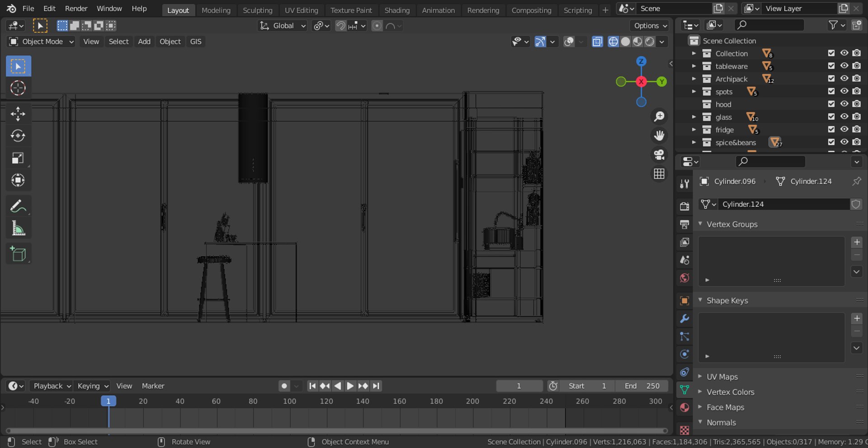
Task: Uncheck the glass collection checkbox
Action: point(831,117)
